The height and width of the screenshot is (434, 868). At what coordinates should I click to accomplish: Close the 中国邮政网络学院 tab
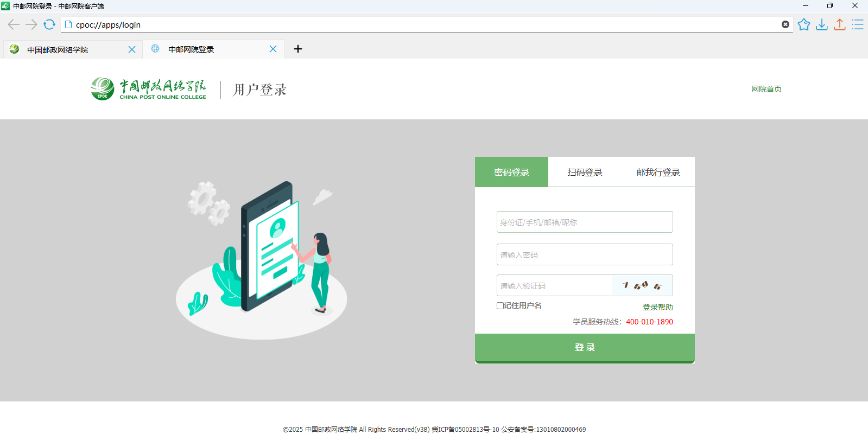[x=132, y=49]
